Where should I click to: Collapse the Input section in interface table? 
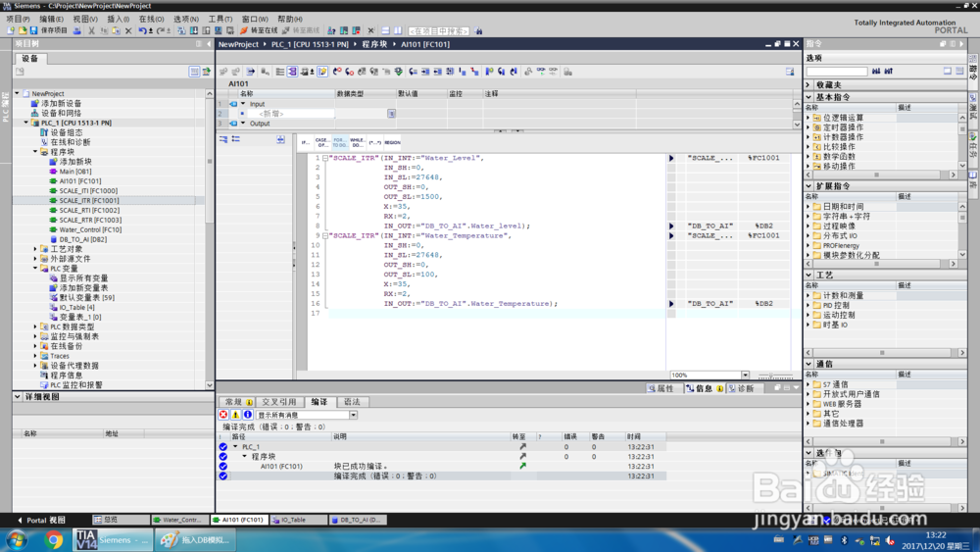coord(243,104)
